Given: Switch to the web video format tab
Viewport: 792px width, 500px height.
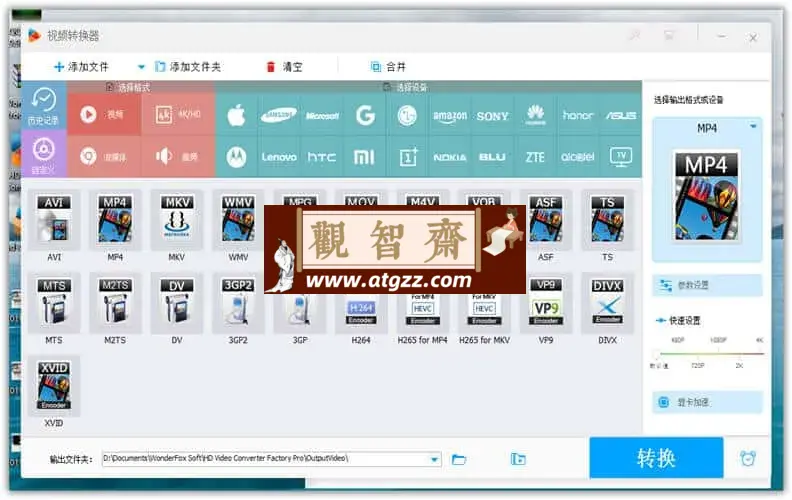Looking at the screenshot, I should click(104, 157).
